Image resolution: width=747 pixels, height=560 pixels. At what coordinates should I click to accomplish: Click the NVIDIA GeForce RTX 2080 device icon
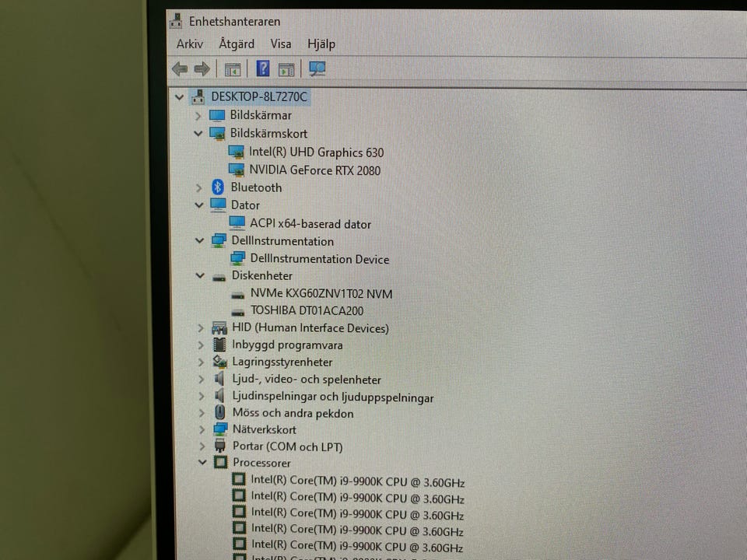coord(237,170)
